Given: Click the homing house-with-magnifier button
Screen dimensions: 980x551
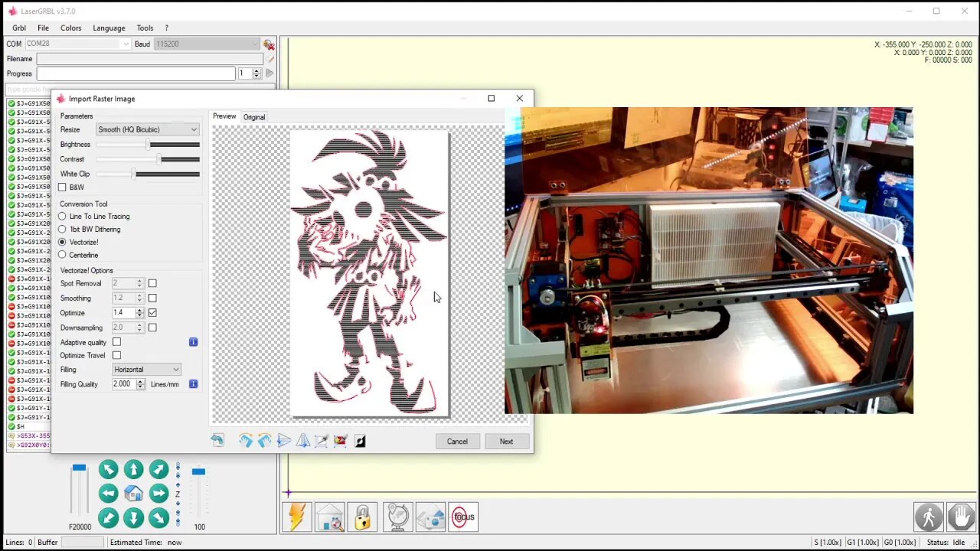Looking at the screenshot, I should pos(330,517).
